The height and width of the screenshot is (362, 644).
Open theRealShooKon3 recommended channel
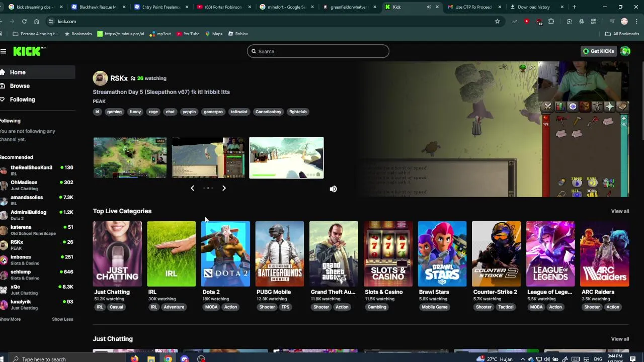click(x=37, y=170)
